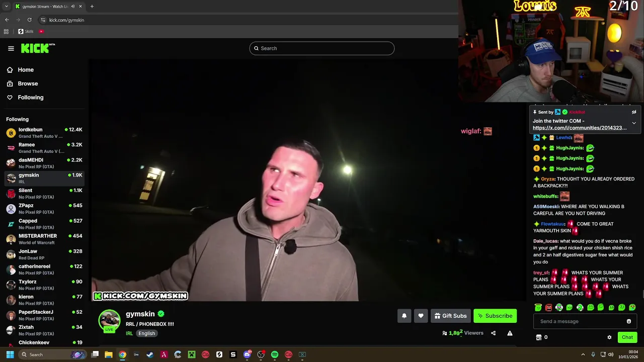Show hidden system tray icons
This screenshot has width=644, height=362.
(x=583, y=354)
